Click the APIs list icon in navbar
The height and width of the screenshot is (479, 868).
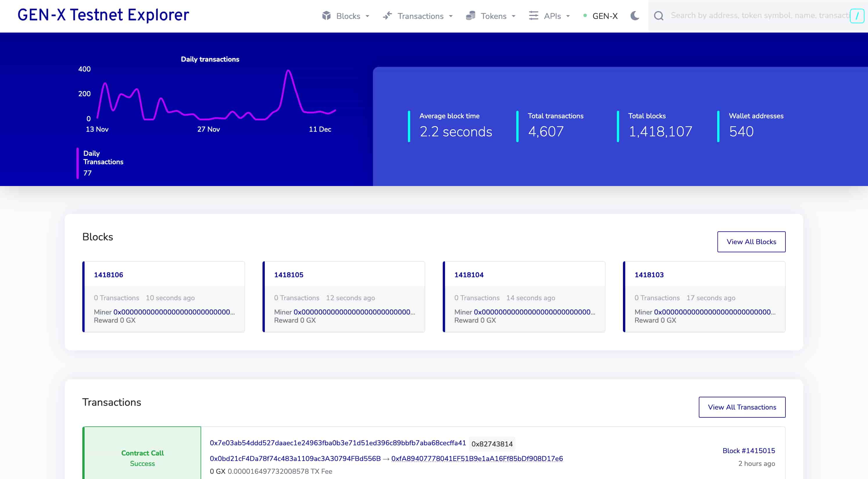pyautogui.click(x=533, y=15)
